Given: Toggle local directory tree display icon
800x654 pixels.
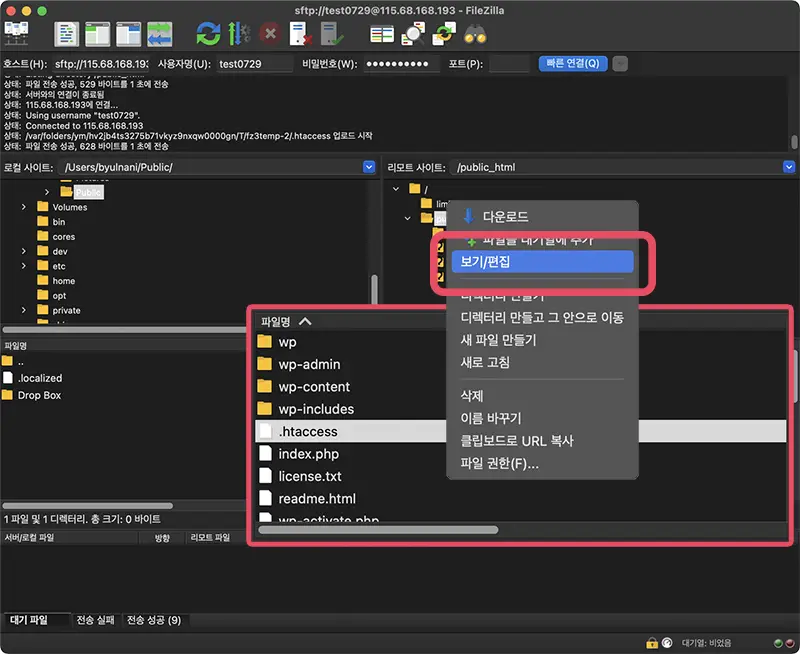Looking at the screenshot, I should click(x=97, y=34).
